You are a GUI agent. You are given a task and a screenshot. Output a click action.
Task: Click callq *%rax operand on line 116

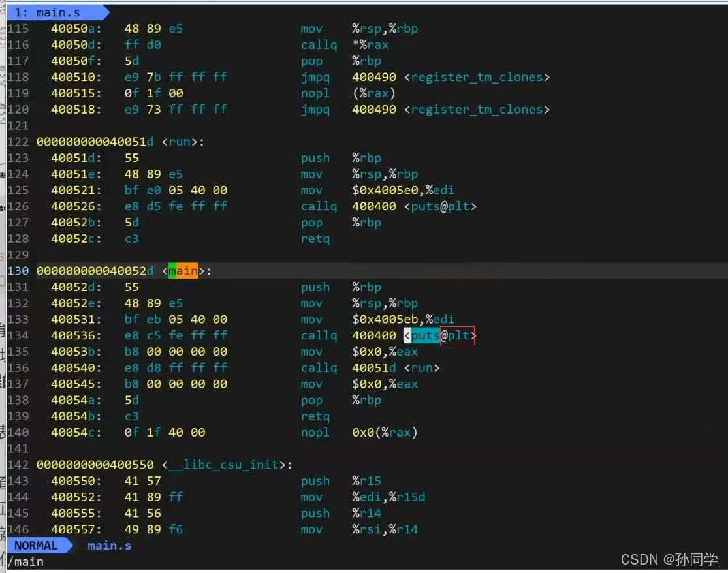(x=370, y=45)
